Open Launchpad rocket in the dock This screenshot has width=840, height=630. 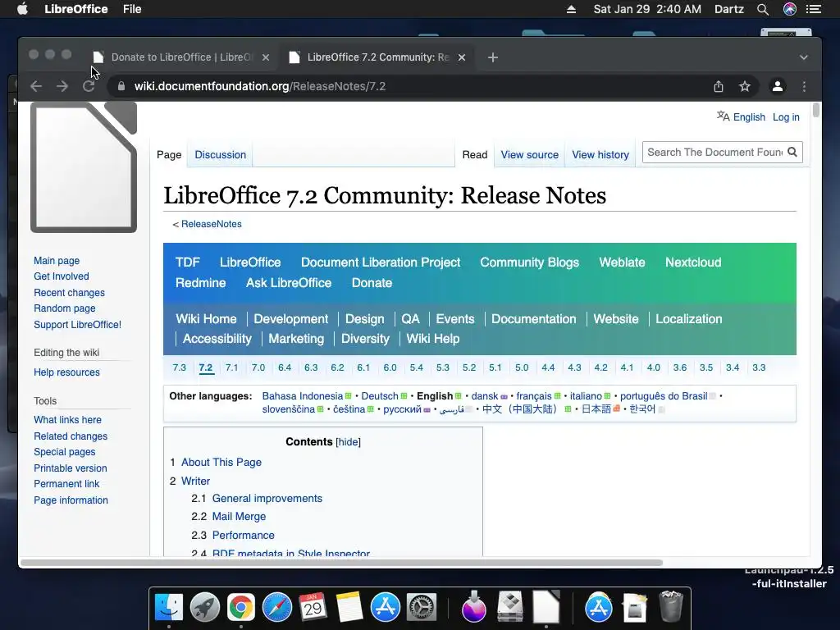(x=204, y=607)
